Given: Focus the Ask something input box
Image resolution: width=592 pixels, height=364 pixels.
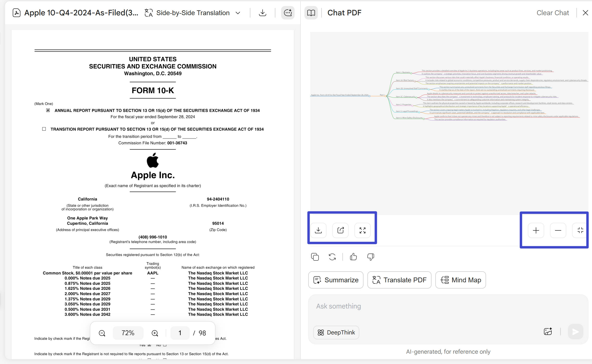Looking at the screenshot, I should click(448, 306).
